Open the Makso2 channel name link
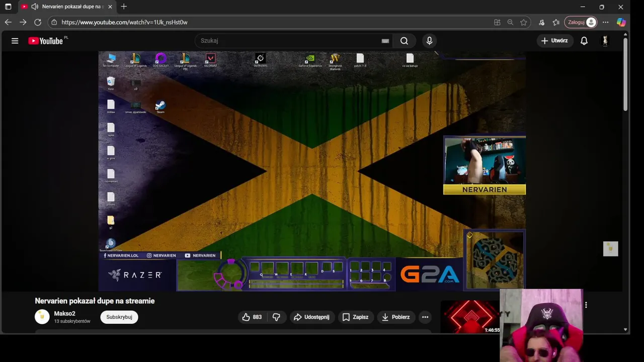Screen dimensions: 644x362 point(64,313)
